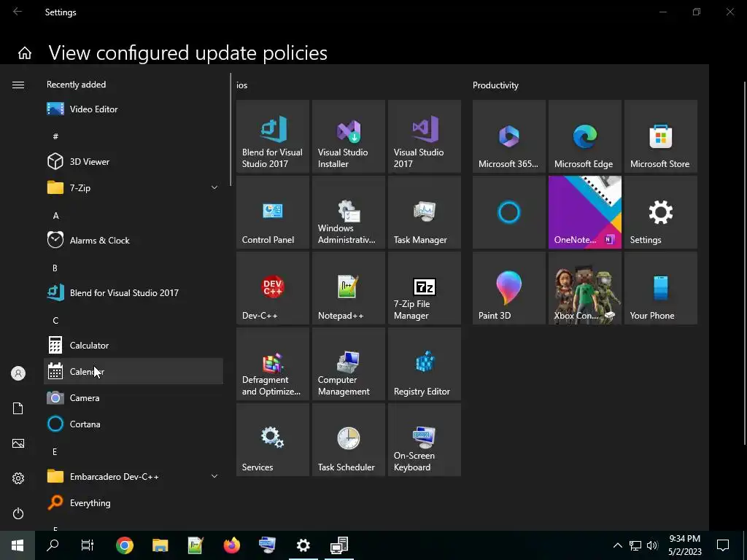The height and width of the screenshot is (560, 747).
Task: Open the Cortana circle tile in Productivity
Action: (x=508, y=212)
